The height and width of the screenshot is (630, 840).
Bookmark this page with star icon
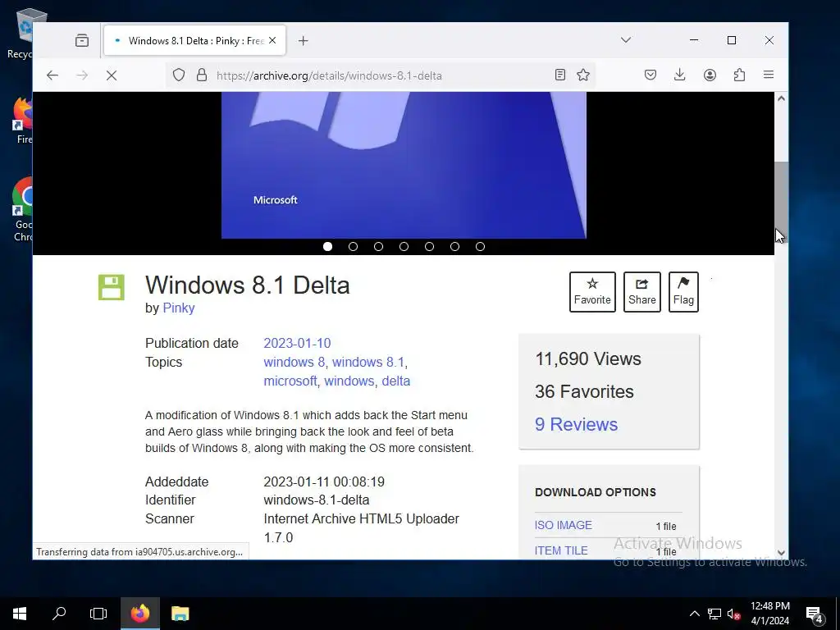[583, 75]
